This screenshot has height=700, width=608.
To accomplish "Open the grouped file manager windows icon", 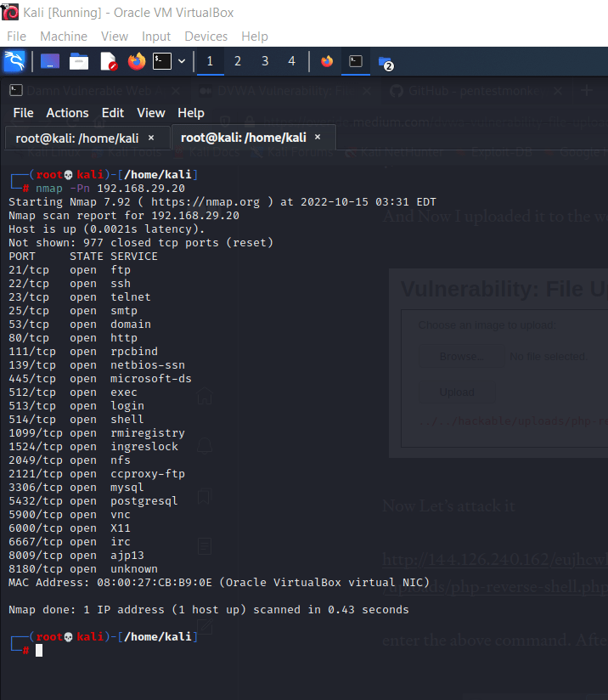I will (386, 63).
